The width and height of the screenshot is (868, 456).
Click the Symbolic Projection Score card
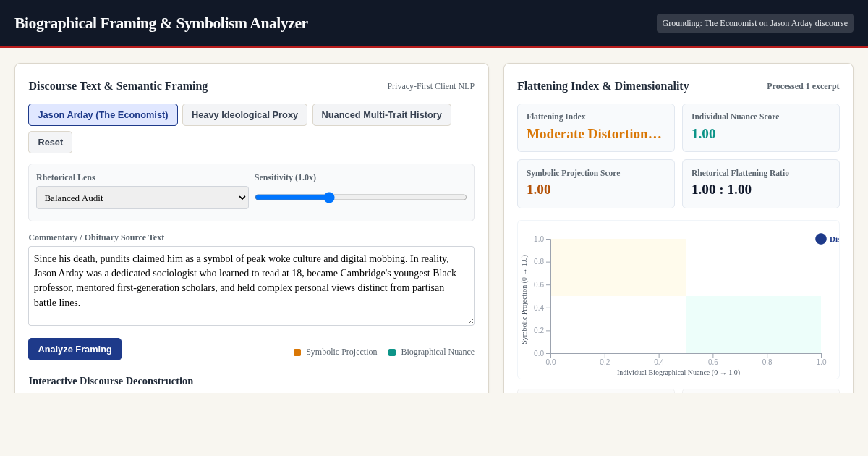click(x=596, y=184)
